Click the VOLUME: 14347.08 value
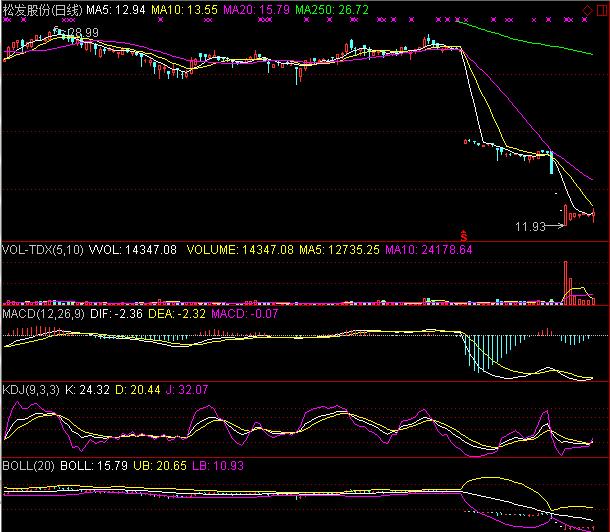The height and width of the screenshot is (532, 610). [240, 250]
